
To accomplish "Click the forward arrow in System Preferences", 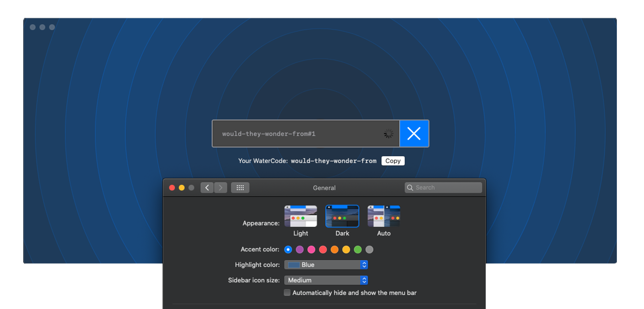I will tap(221, 188).
